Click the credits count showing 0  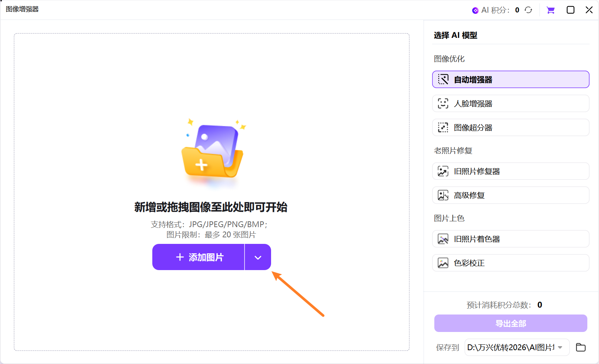(x=517, y=10)
